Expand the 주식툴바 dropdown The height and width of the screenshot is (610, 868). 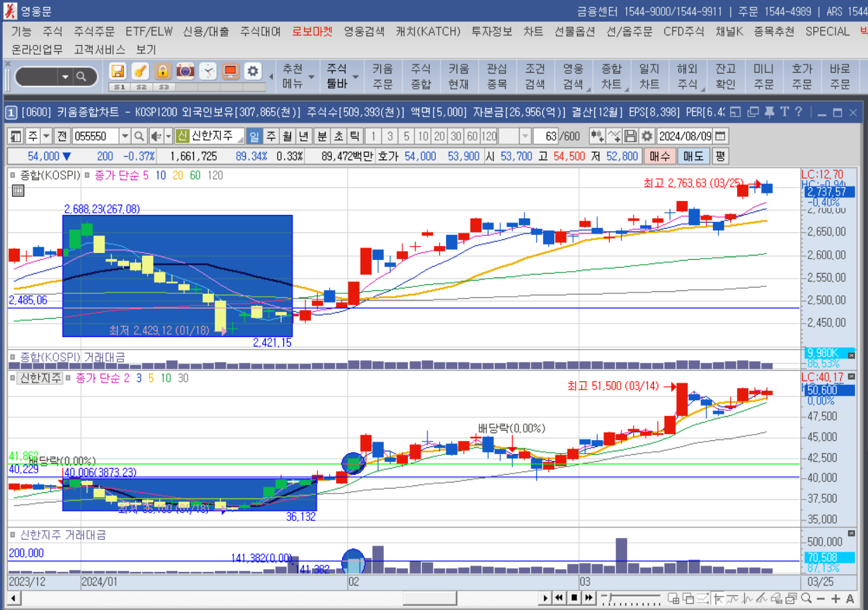click(356, 76)
